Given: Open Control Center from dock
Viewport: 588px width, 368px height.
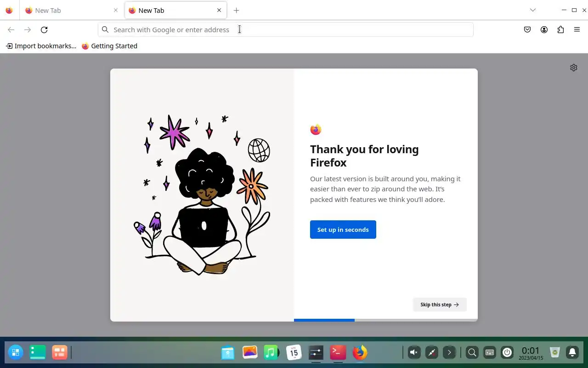Looking at the screenshot, I should click(x=316, y=353).
